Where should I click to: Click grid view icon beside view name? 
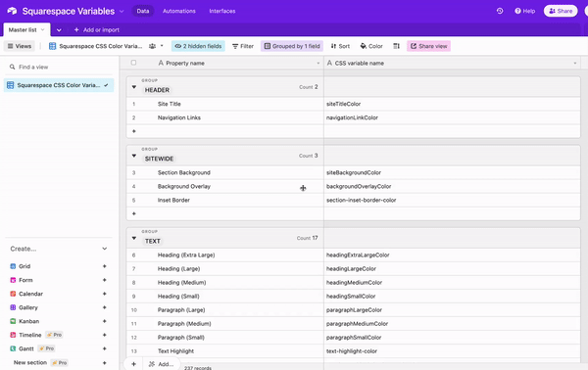tap(53, 46)
